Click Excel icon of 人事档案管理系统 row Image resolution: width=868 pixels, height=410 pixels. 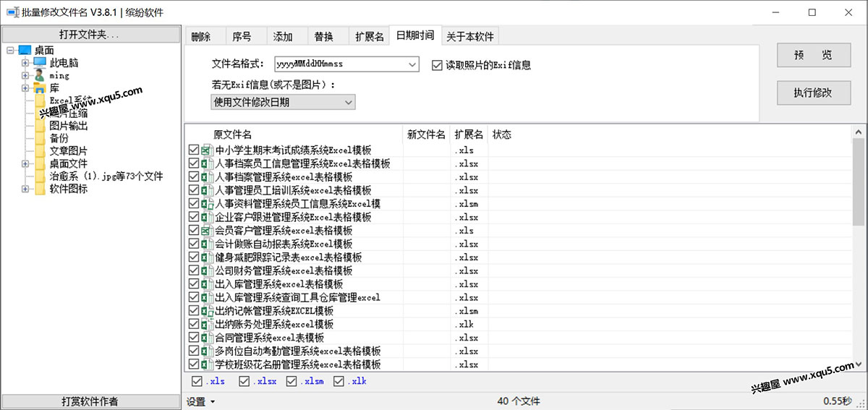207,177
